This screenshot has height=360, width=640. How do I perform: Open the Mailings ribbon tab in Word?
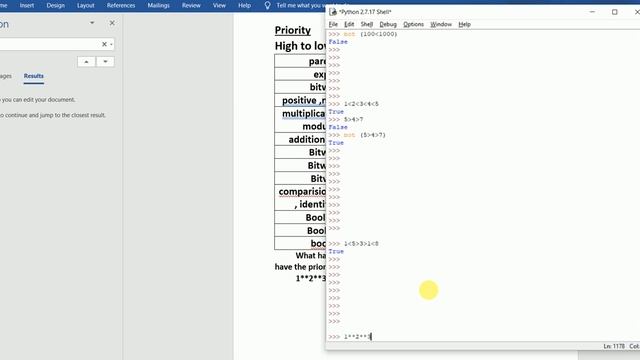point(158,5)
